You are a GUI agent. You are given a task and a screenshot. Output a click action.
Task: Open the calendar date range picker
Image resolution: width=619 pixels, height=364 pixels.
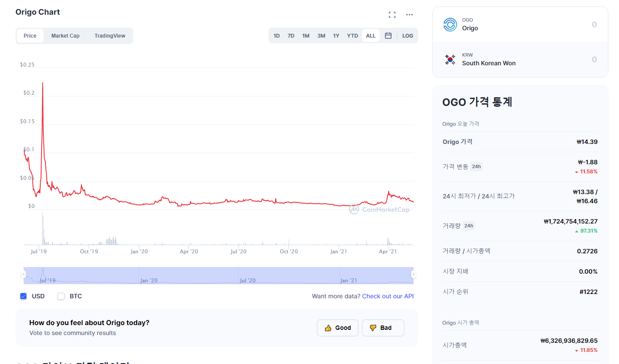[x=388, y=36]
